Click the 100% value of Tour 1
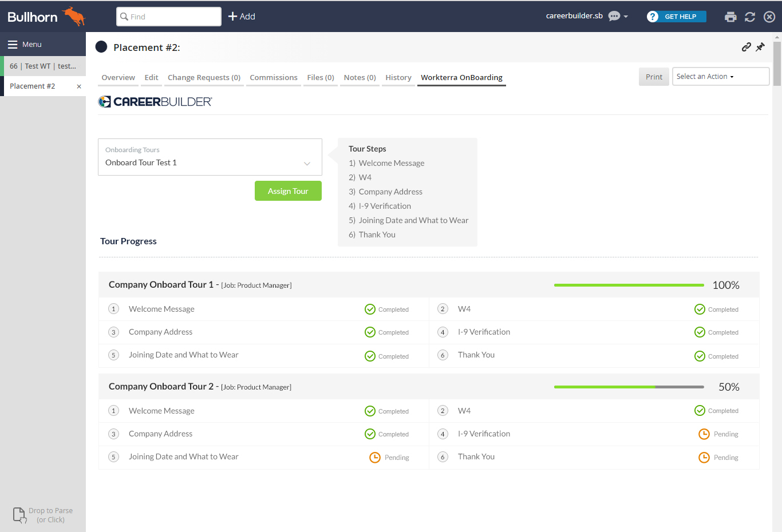 coord(726,285)
